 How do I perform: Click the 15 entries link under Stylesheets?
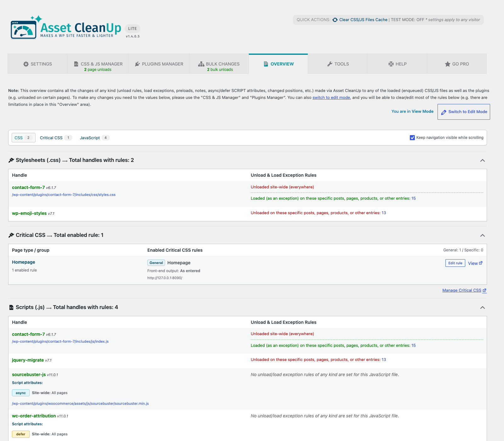pos(414,198)
